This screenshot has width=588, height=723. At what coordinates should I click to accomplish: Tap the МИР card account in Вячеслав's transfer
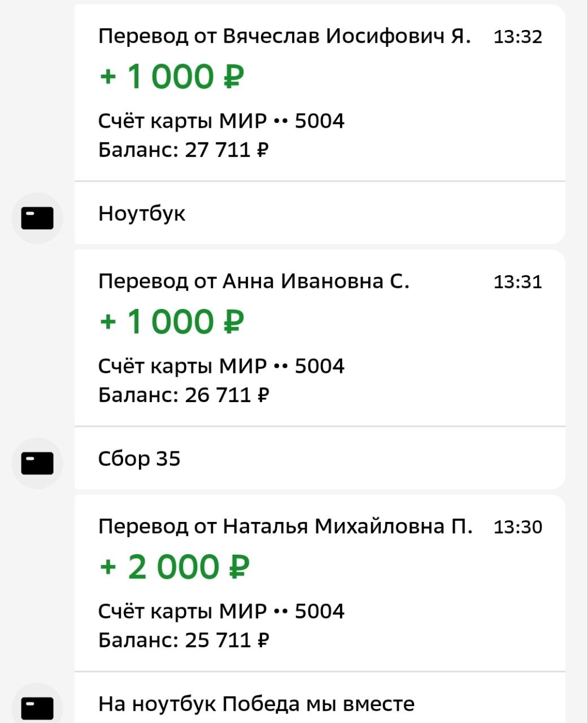coord(221,121)
